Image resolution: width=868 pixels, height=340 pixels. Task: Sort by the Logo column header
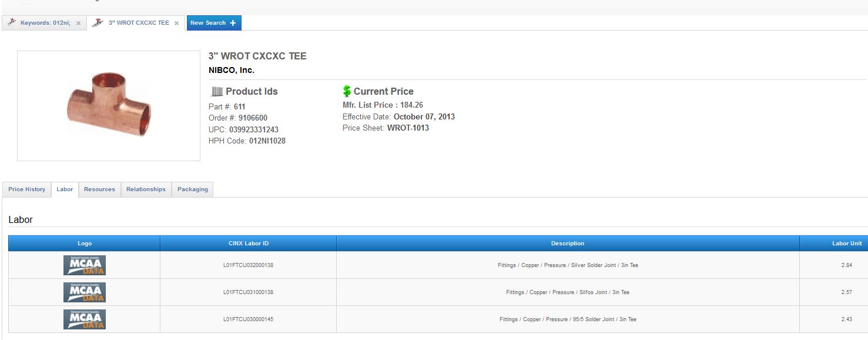(85, 244)
